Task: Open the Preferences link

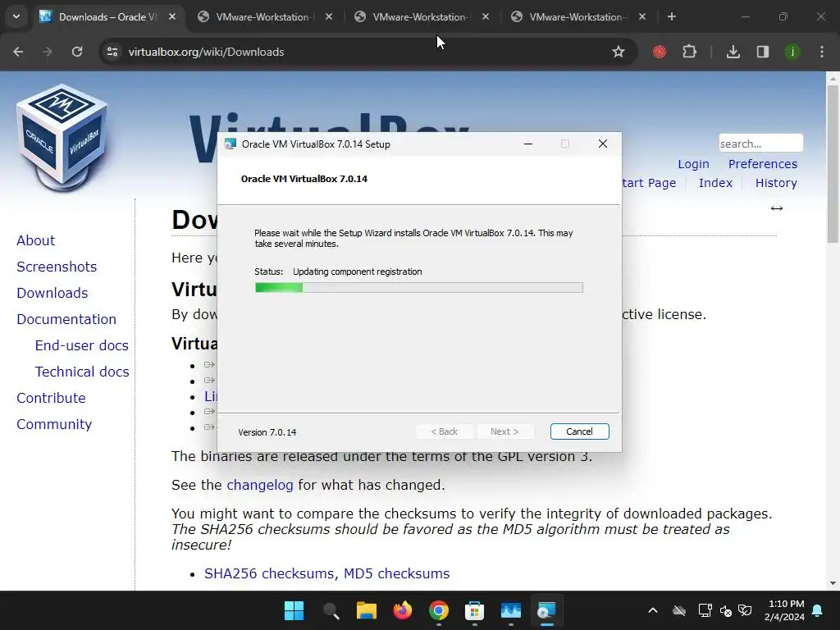Action: tap(762, 164)
